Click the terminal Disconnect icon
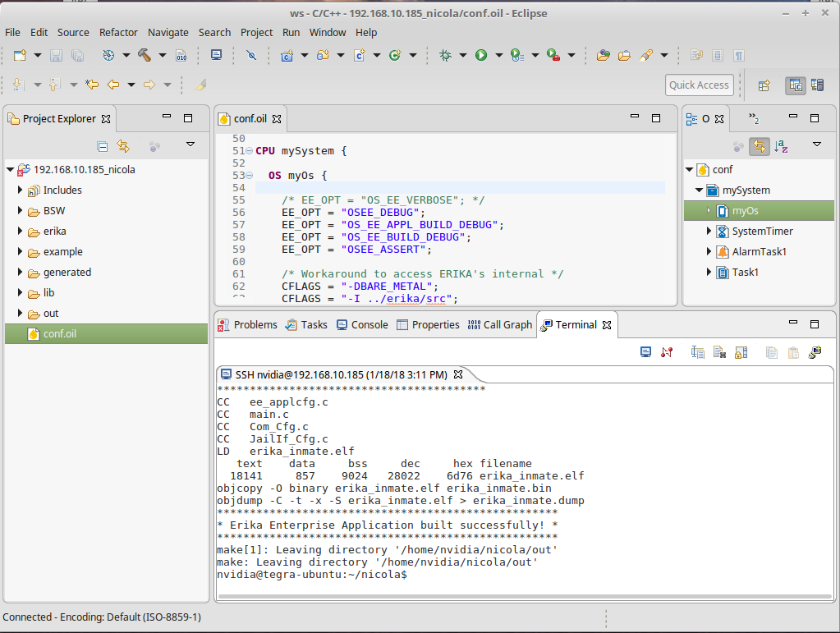This screenshot has height=633, width=840. tap(667, 352)
